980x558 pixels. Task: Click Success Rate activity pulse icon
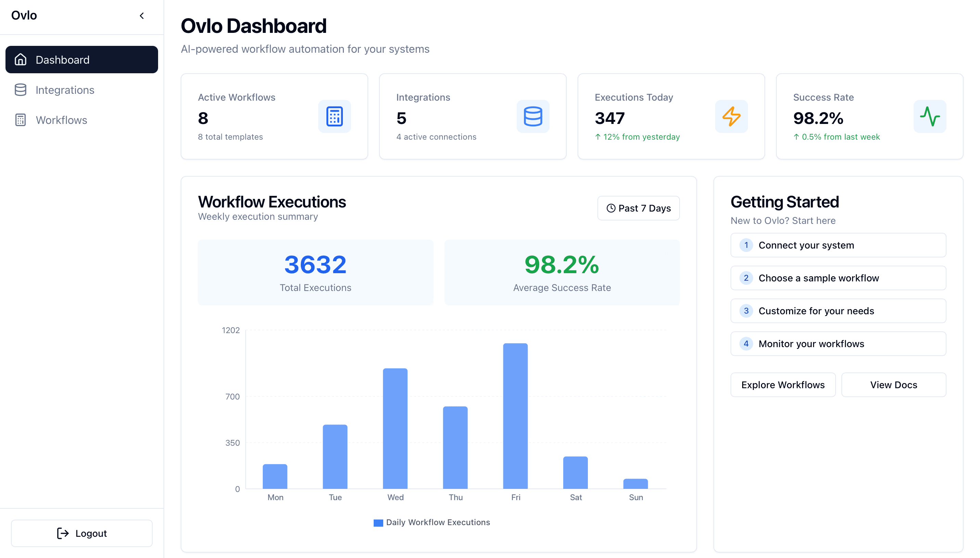(929, 116)
